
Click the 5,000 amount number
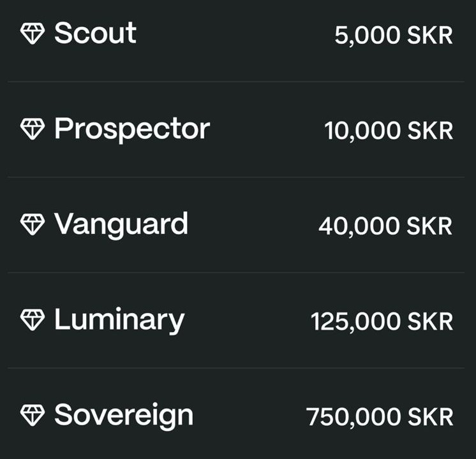tap(368, 36)
